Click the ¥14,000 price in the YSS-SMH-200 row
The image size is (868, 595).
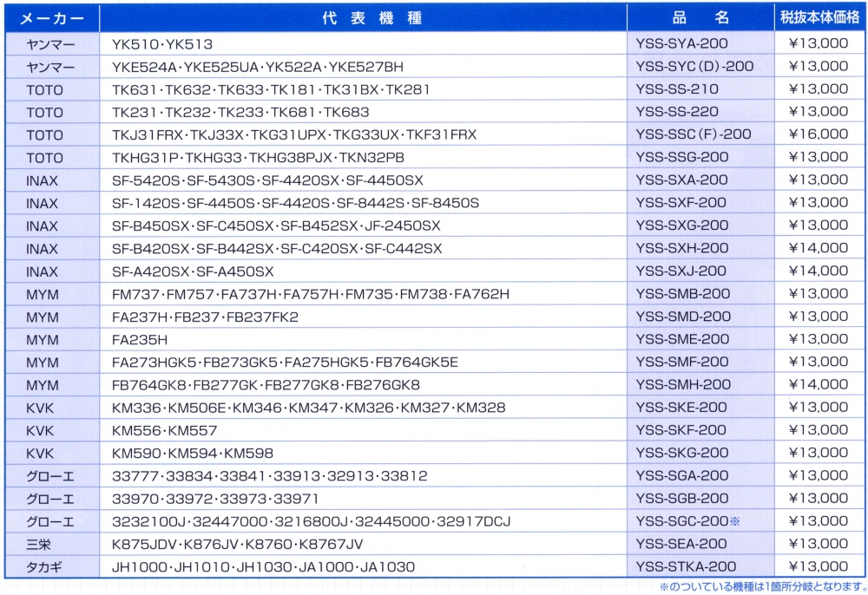819,384
